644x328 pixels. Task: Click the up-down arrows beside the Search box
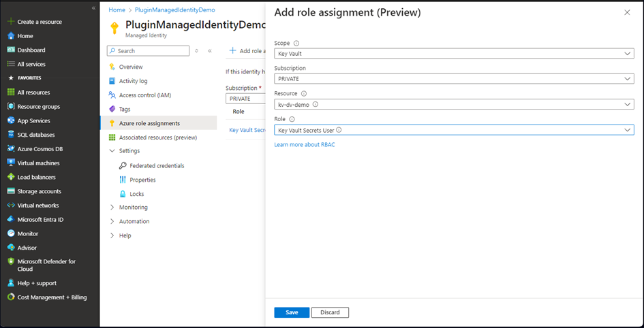tap(197, 51)
